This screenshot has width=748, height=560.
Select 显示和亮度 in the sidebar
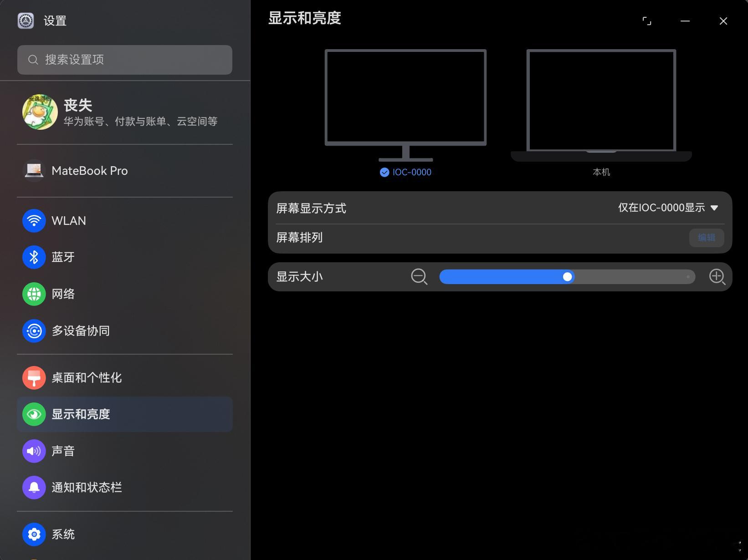125,414
